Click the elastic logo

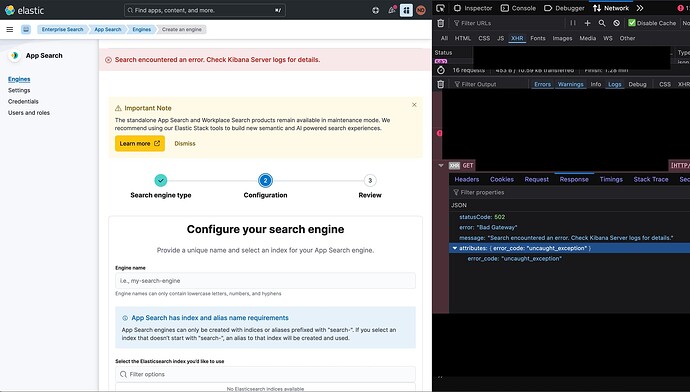pos(25,10)
